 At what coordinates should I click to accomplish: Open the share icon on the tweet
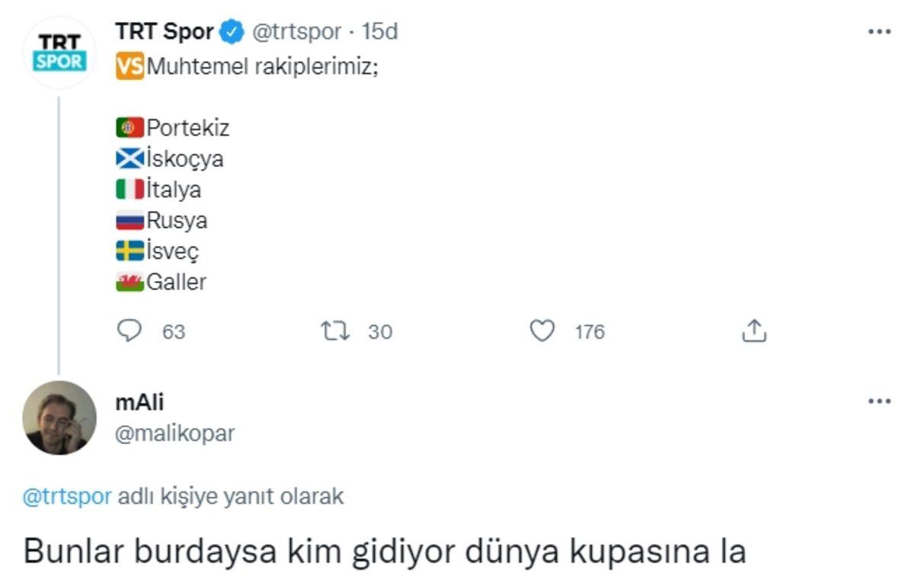755,331
